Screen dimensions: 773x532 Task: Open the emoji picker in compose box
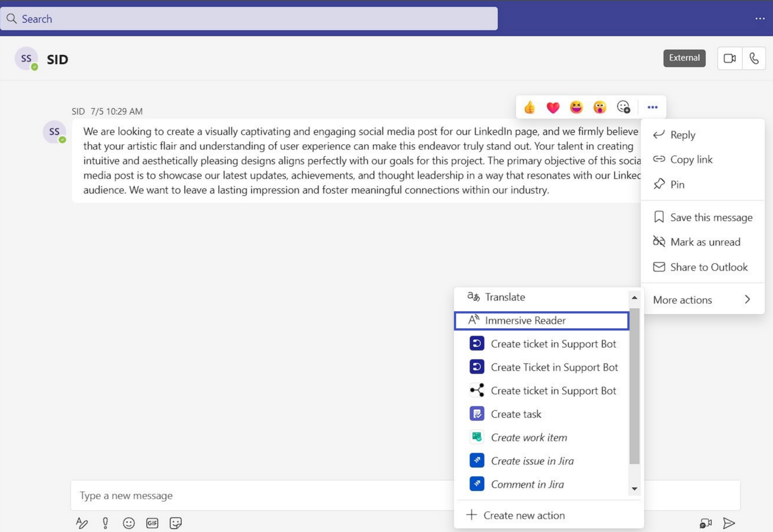coord(128,523)
